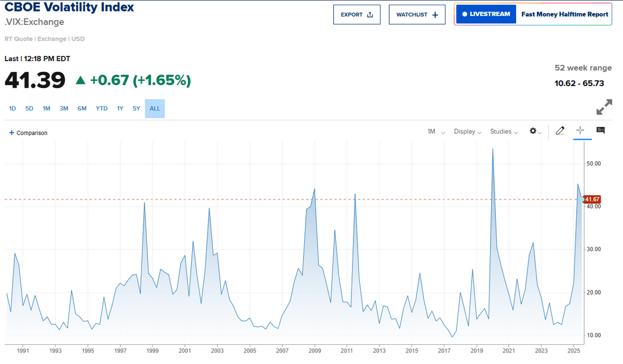Open the Livestream button
623x364 pixels.
(486, 14)
